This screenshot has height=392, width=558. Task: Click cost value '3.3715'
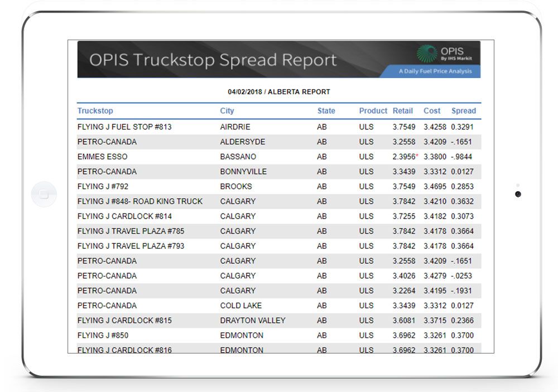[435, 321]
